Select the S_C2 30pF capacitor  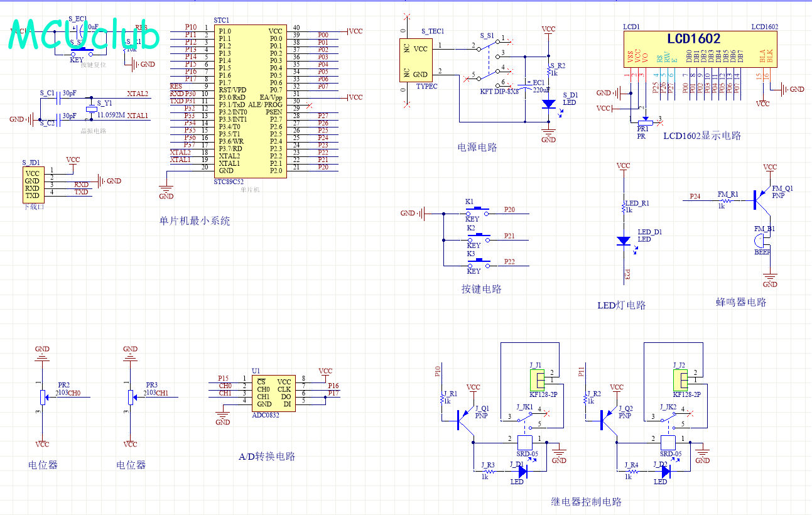58,119
